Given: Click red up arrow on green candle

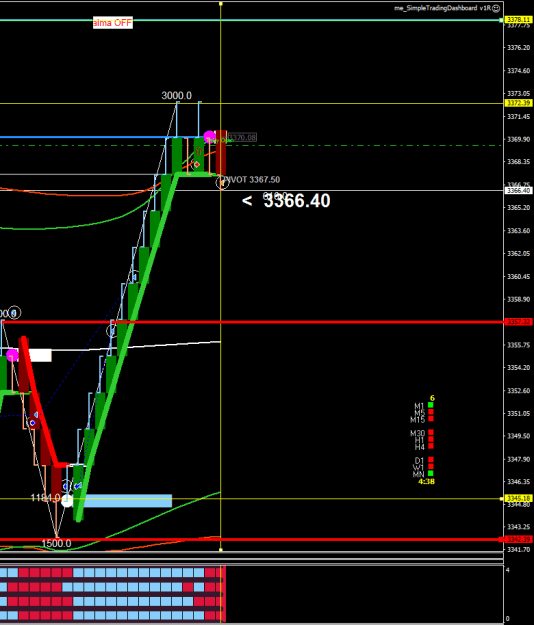Looking at the screenshot, I should click(x=198, y=151).
